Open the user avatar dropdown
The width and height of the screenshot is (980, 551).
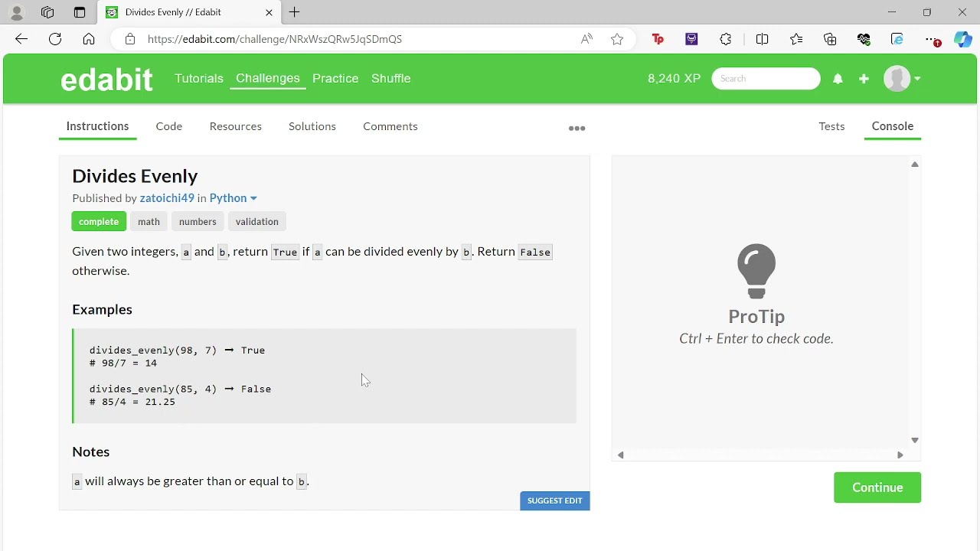pos(902,78)
